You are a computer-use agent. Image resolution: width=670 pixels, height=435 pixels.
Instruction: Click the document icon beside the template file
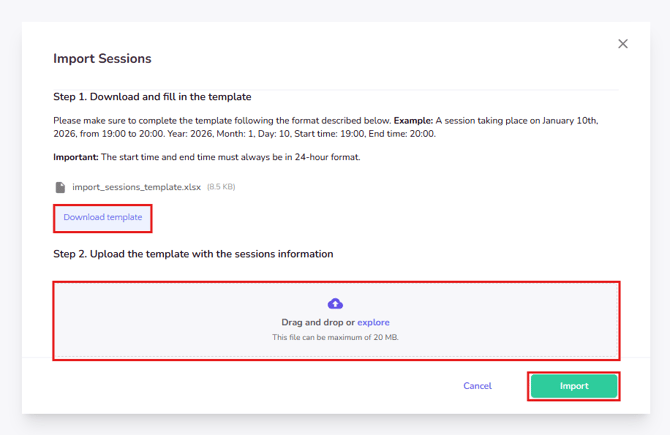[x=60, y=187]
